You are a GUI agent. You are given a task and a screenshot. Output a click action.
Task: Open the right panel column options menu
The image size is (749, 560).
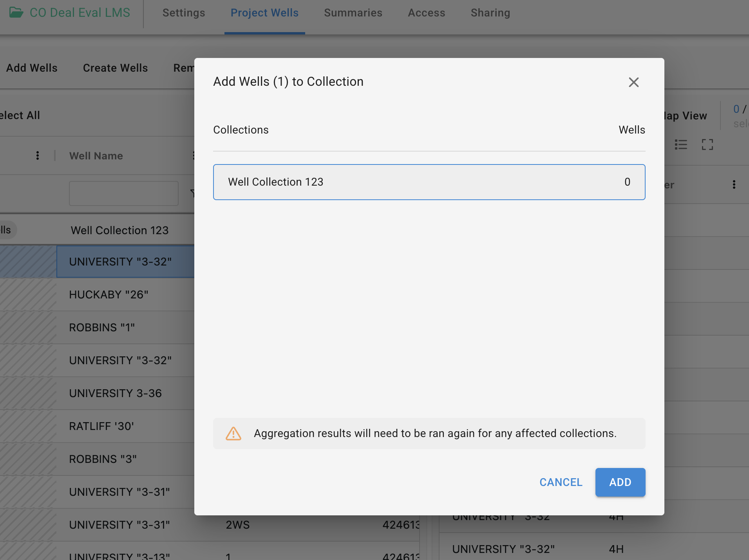(x=734, y=185)
